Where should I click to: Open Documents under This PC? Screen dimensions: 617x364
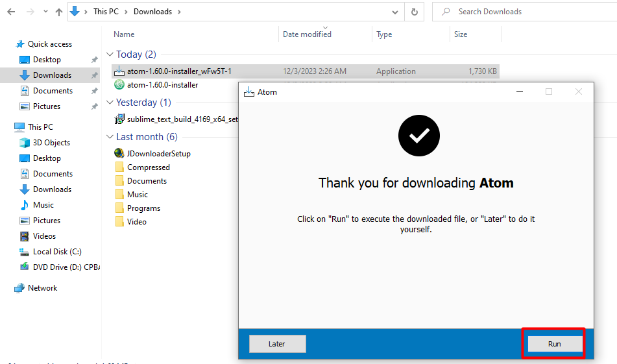tap(53, 173)
